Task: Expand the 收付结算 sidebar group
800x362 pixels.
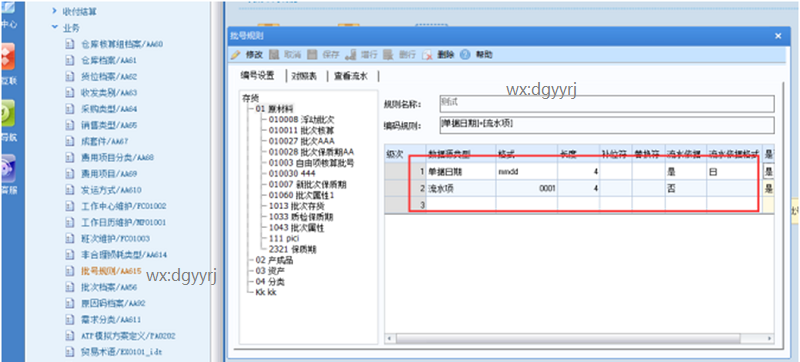Action: pyautogui.click(x=55, y=11)
